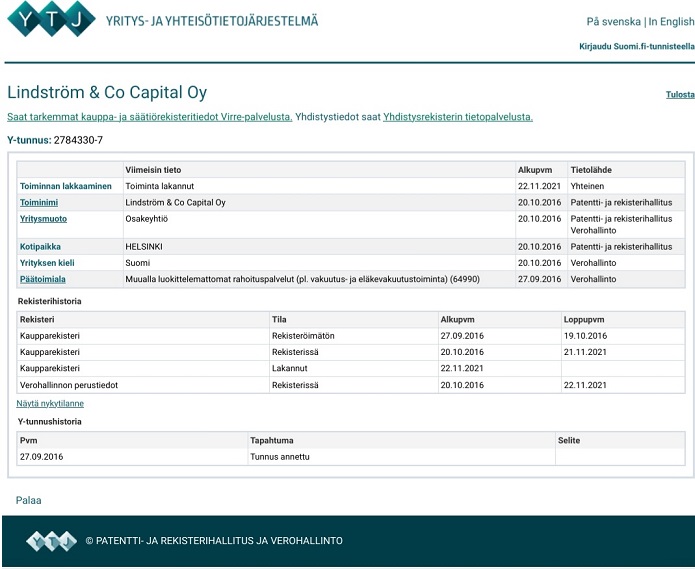Screen dimensions: 695x569
Task: Click the footer copyright text
Action: click(x=214, y=541)
